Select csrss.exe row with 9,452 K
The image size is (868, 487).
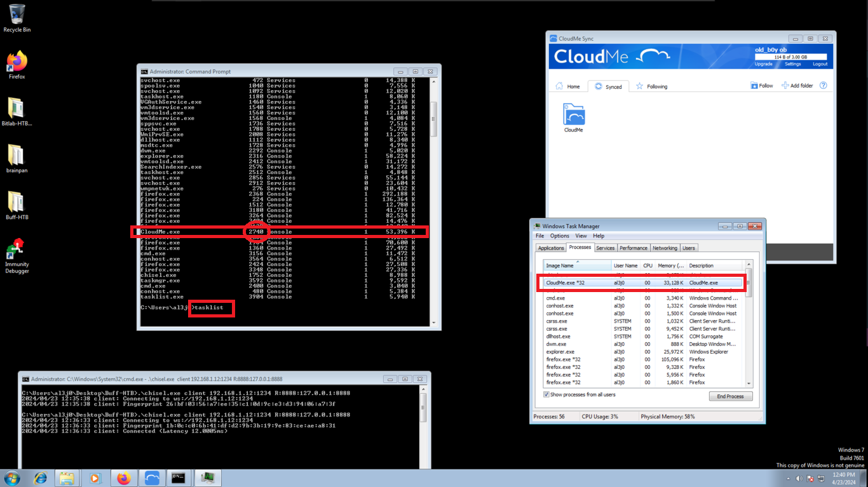pyautogui.click(x=644, y=329)
